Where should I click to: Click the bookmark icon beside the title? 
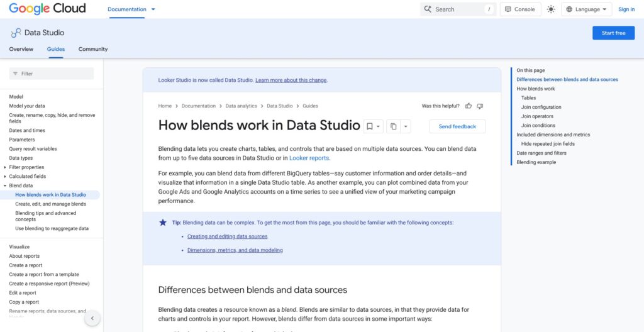coord(370,126)
